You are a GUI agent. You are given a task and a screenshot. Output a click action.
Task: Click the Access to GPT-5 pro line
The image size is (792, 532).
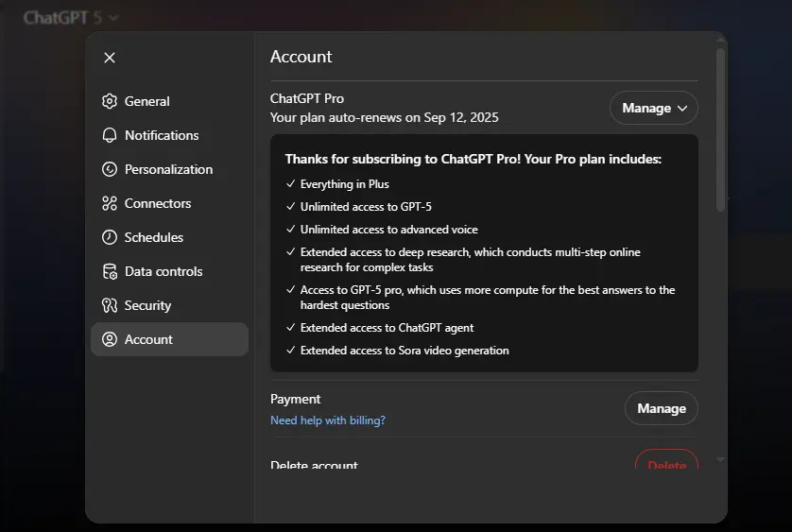488,298
